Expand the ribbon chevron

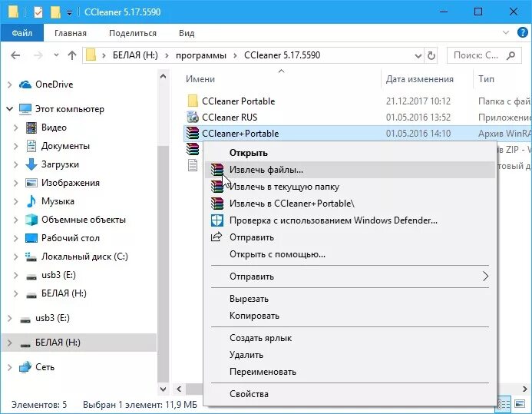pos(506,32)
